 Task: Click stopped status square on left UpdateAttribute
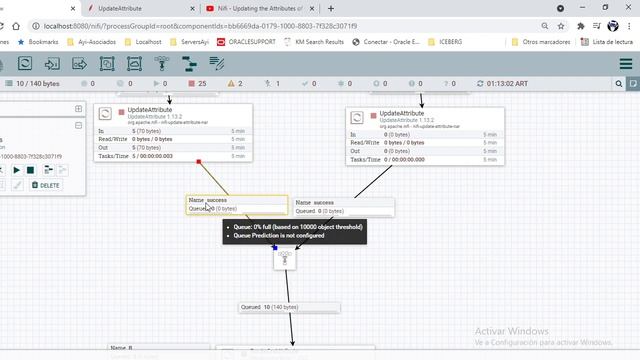121,112
